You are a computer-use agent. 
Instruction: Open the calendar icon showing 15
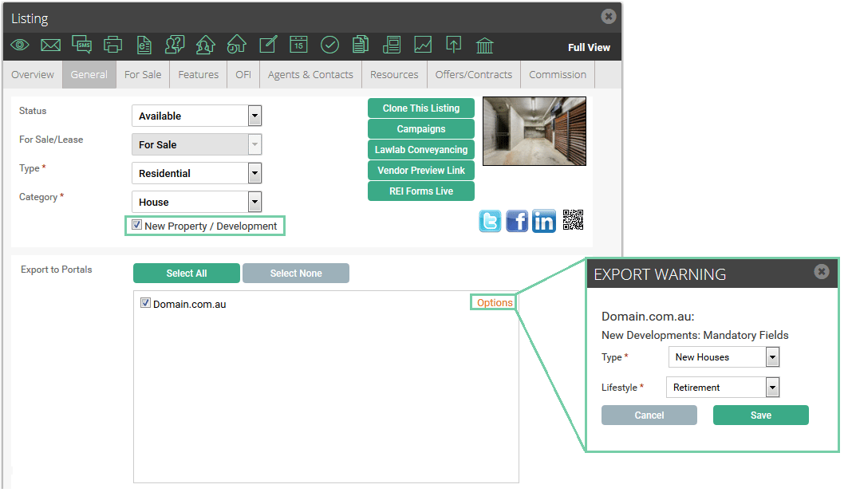298,45
